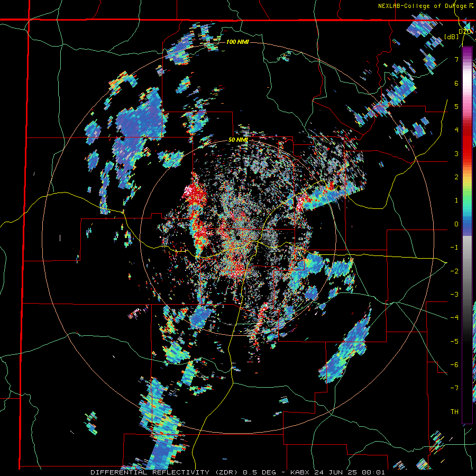Image resolution: width=476 pixels, height=476 pixels.
Task: Click the 0 value on the dB scale
Action: coord(456,224)
